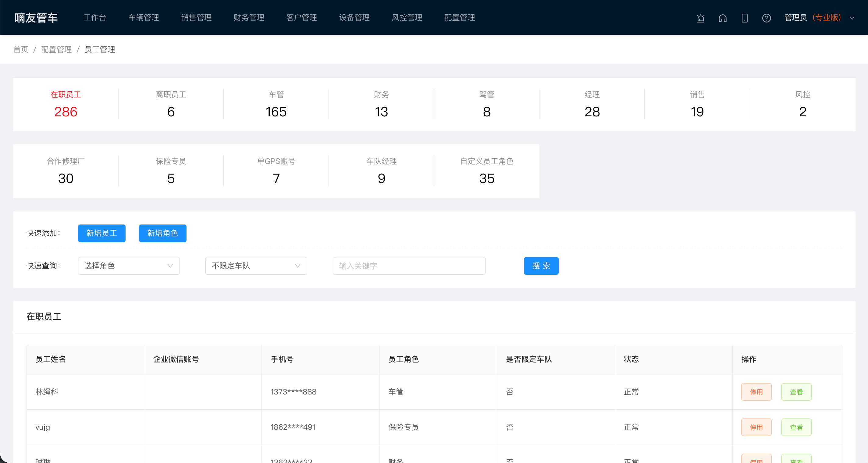The width and height of the screenshot is (868, 463).
Task: Click 配置管理 in the breadcrumb
Action: point(56,50)
